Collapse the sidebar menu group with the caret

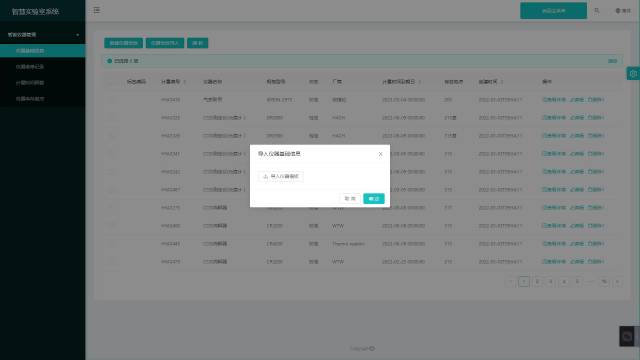pos(78,35)
